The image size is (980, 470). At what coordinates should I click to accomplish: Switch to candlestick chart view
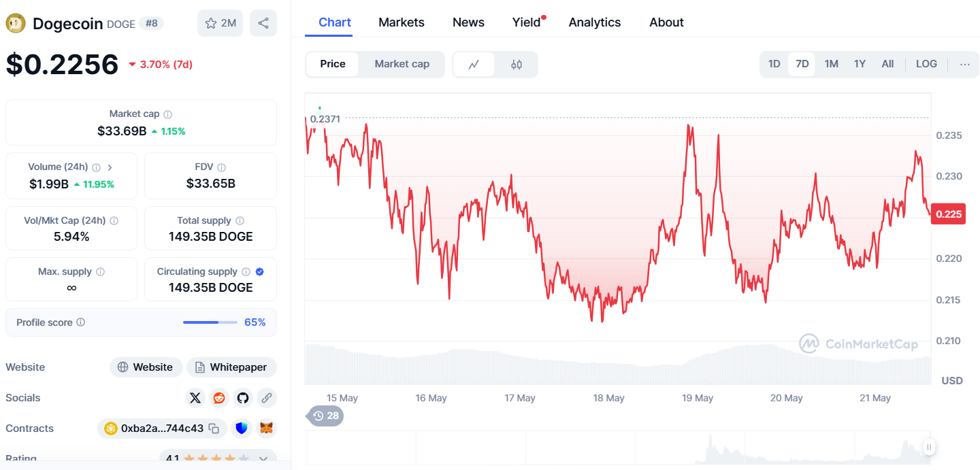pyautogui.click(x=517, y=65)
